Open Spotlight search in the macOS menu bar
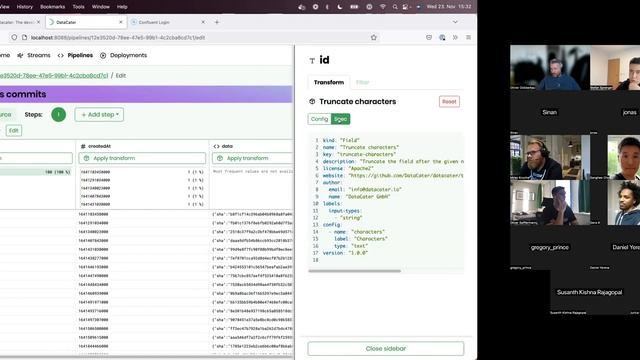 click(x=395, y=7)
